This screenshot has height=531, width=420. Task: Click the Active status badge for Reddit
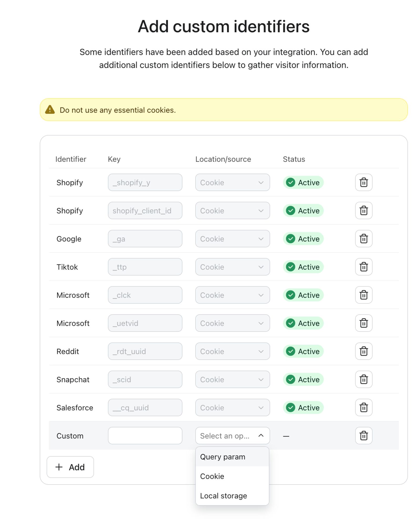pos(303,351)
